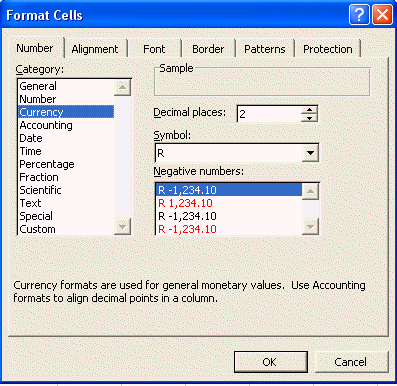Click Negative numbers scroll up arrow
This screenshot has width=397, height=386.
point(310,191)
